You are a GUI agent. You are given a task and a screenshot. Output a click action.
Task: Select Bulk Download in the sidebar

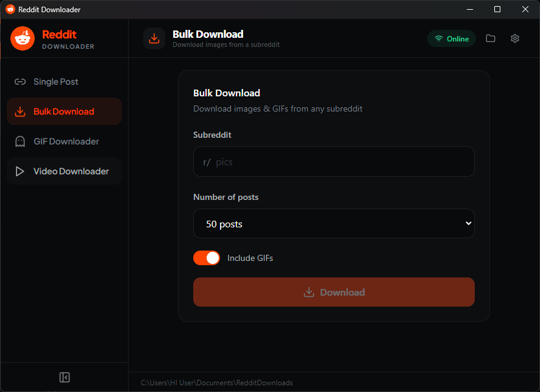coord(64,112)
